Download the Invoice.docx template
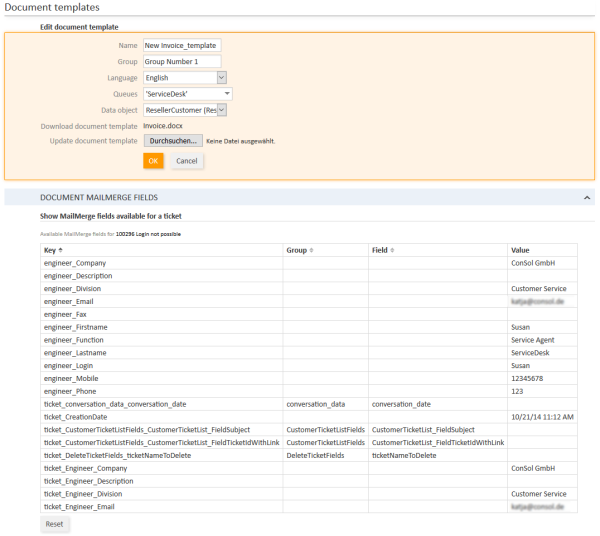Screen dimensions: 600x536 pos(163,126)
